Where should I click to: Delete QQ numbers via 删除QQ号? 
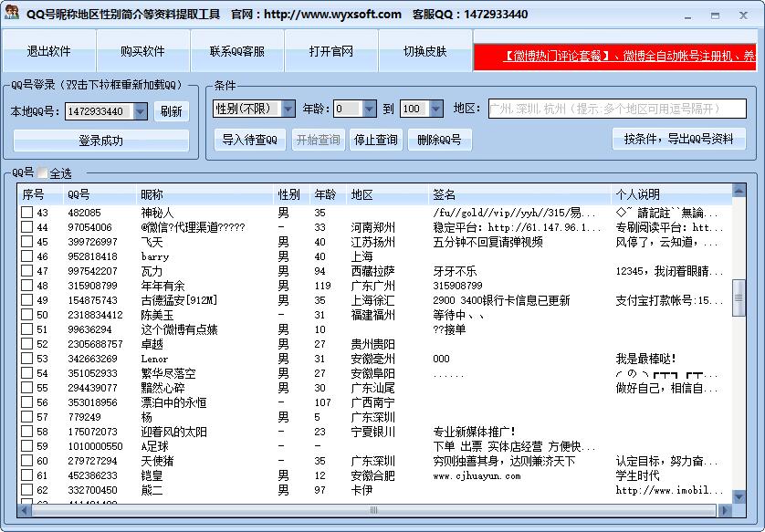(439, 140)
